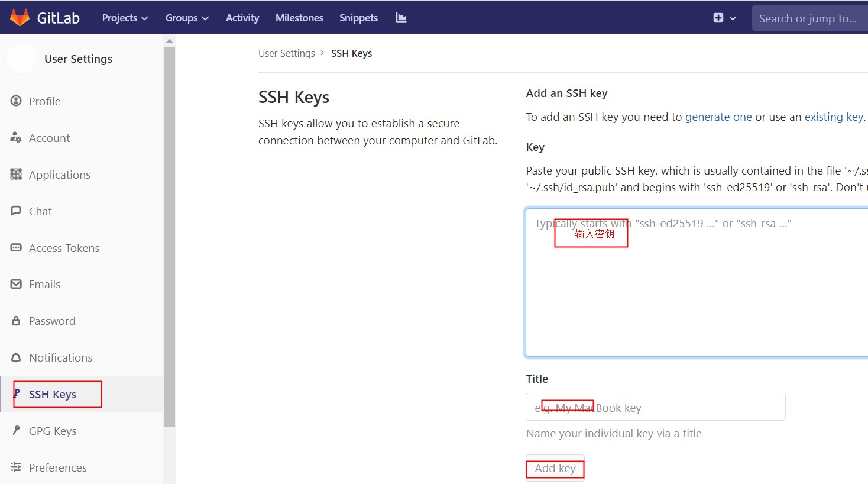Follow the 'existing key' link
The width and height of the screenshot is (868, 484).
point(834,117)
